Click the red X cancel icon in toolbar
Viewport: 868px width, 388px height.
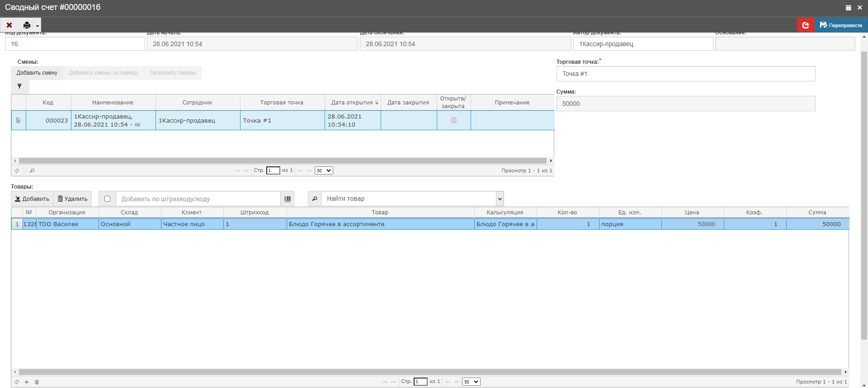click(9, 25)
